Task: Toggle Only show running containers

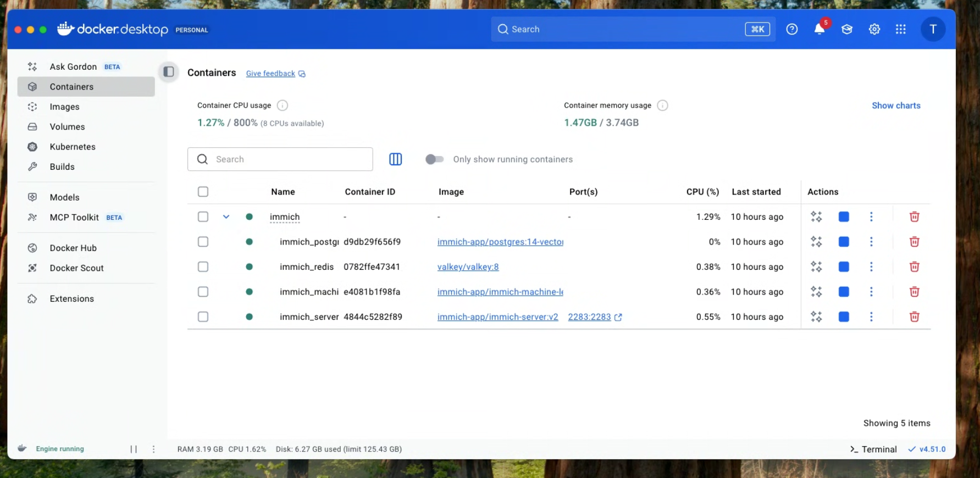Action: [434, 159]
